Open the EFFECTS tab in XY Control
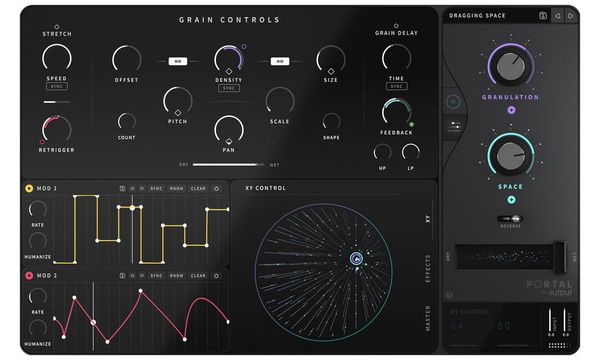The image size is (600, 360). (x=428, y=269)
